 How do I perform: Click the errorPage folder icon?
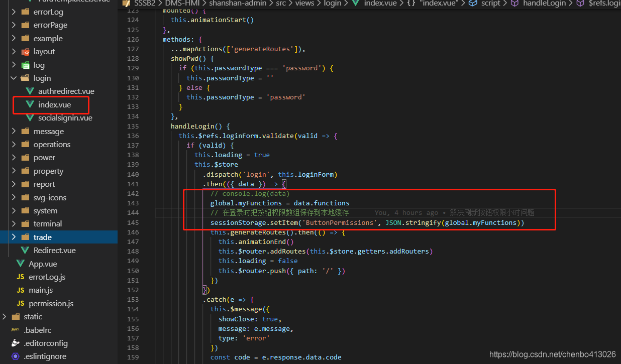pyautogui.click(x=25, y=25)
